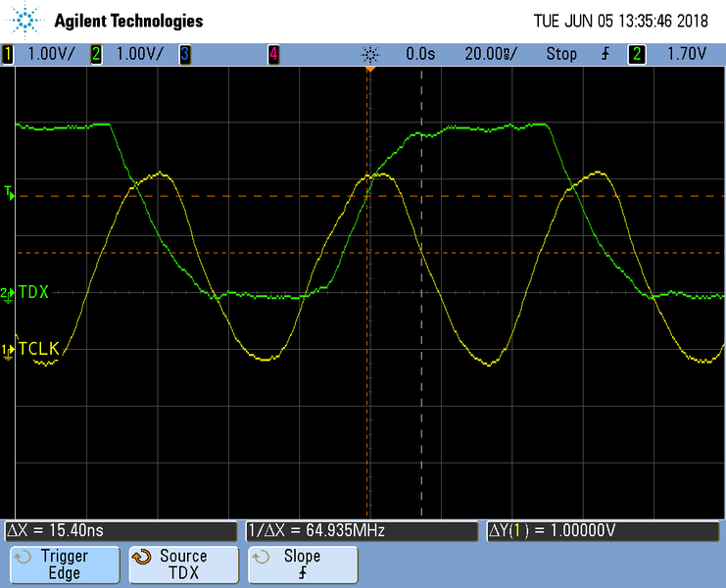Click the rotary knob icon on Slope softkey
This screenshot has height=588, width=726.
point(261,557)
